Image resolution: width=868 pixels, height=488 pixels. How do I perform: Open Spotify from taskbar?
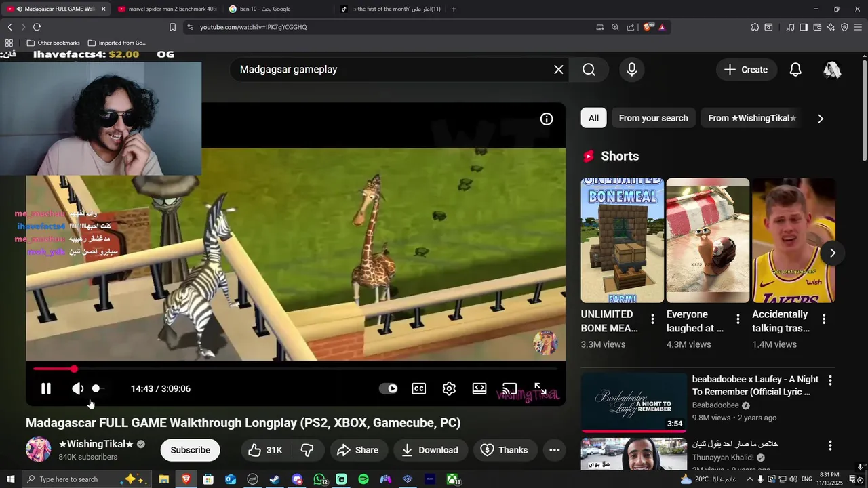coord(363,479)
